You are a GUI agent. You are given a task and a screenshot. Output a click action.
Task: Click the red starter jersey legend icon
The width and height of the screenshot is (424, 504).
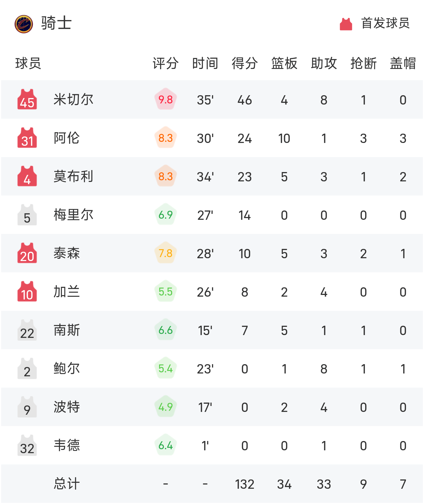346,24
